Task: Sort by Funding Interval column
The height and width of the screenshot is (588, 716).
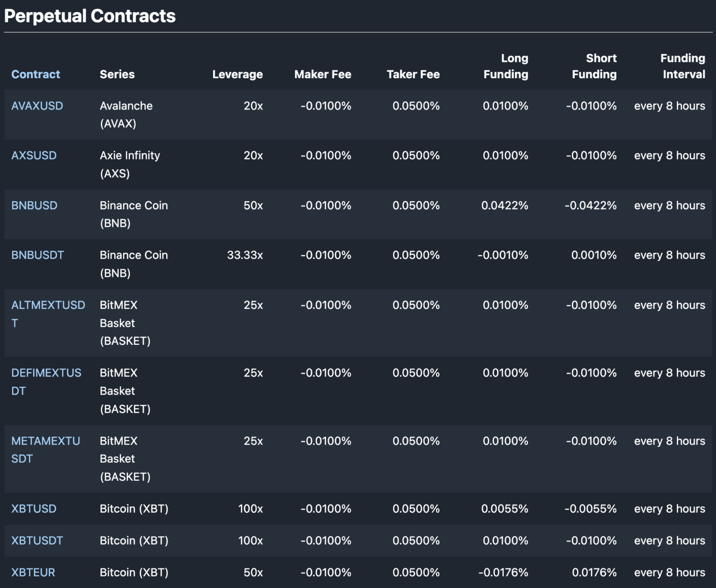Action: pos(682,66)
